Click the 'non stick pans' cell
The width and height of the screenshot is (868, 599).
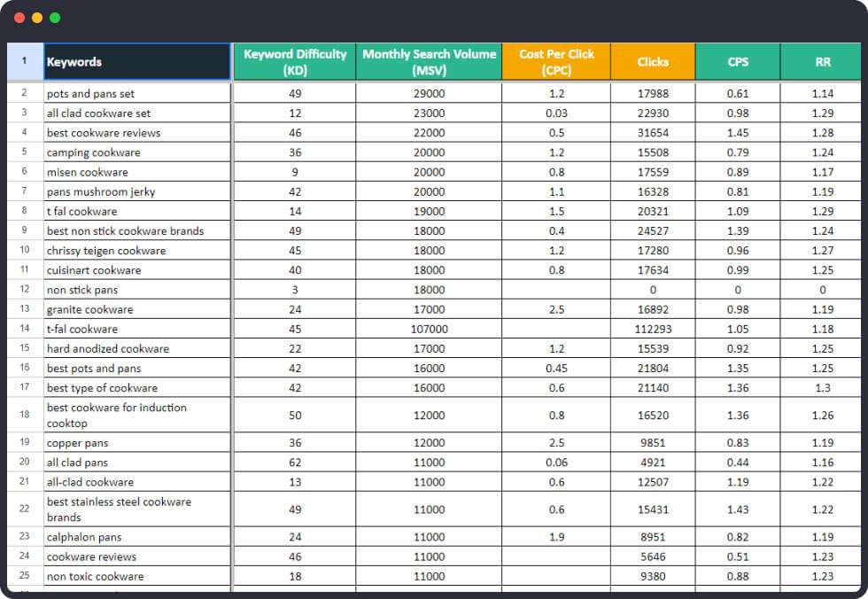pos(137,290)
